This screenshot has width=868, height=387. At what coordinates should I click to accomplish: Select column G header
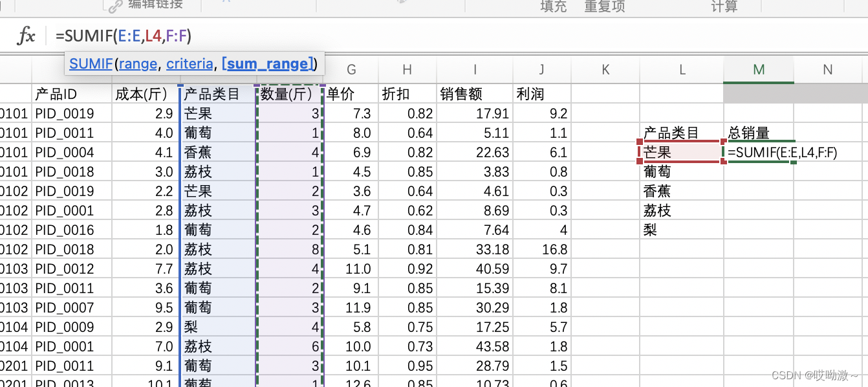[x=351, y=70]
